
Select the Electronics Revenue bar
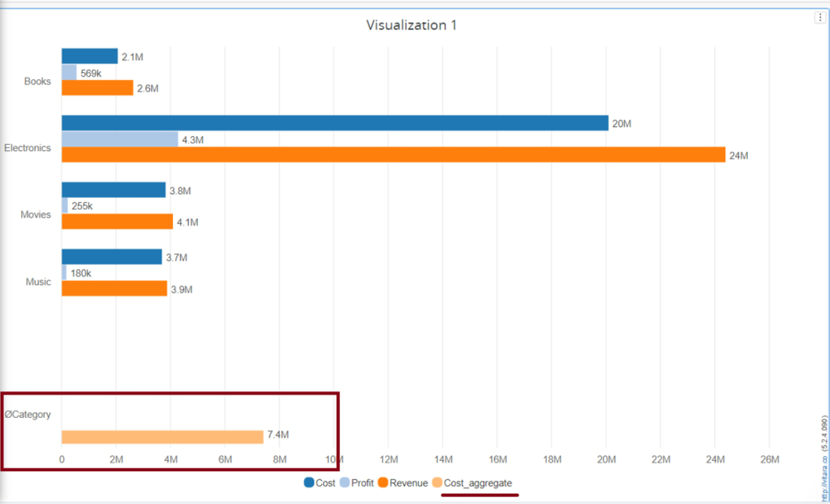coord(393,155)
